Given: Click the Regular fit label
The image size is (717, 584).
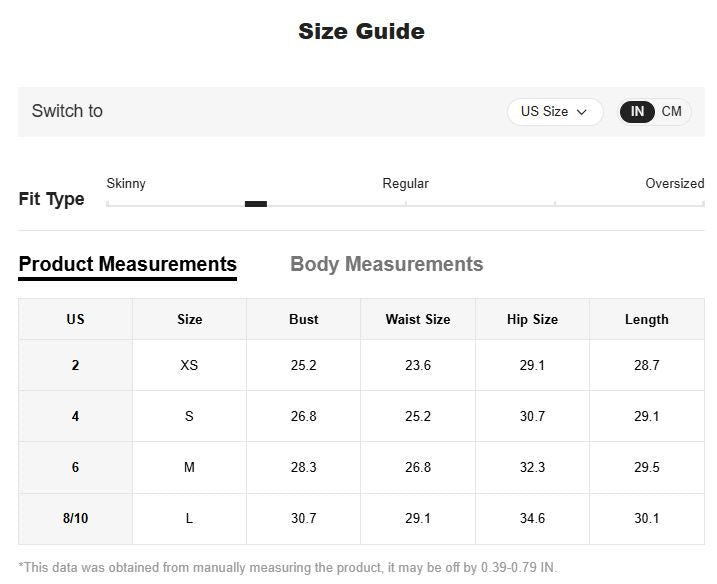Looking at the screenshot, I should coord(405,183).
